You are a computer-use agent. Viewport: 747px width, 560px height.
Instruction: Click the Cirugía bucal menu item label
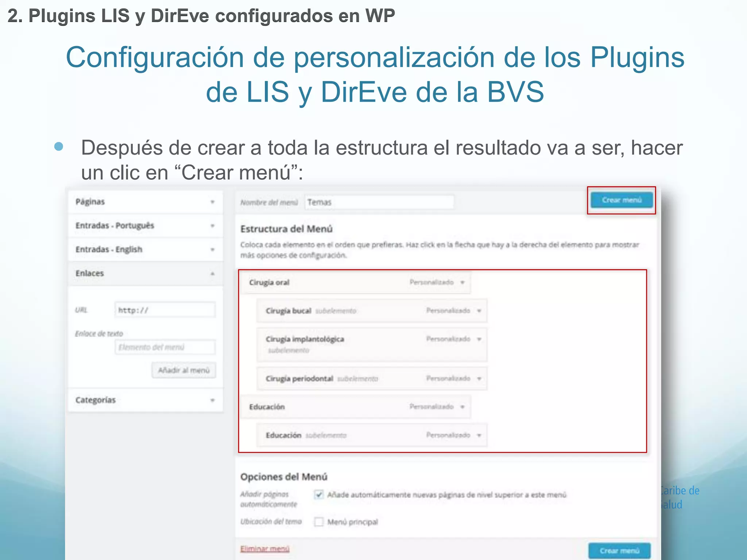(288, 311)
